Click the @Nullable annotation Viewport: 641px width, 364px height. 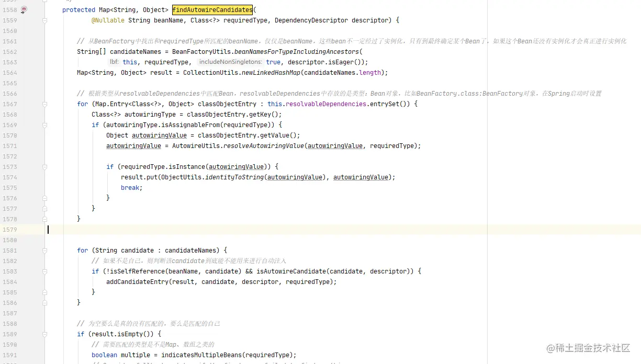coord(108,20)
